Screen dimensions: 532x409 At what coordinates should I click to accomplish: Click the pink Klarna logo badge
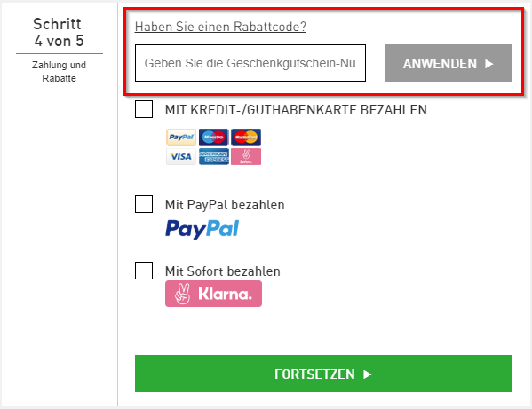coord(213,294)
